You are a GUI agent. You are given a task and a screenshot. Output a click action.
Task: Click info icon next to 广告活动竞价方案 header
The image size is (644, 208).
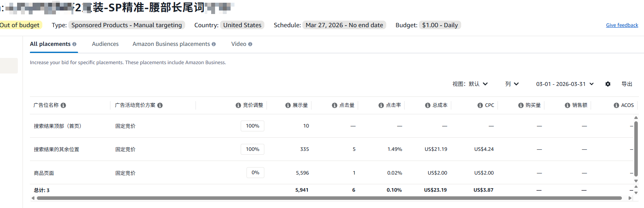160,105
